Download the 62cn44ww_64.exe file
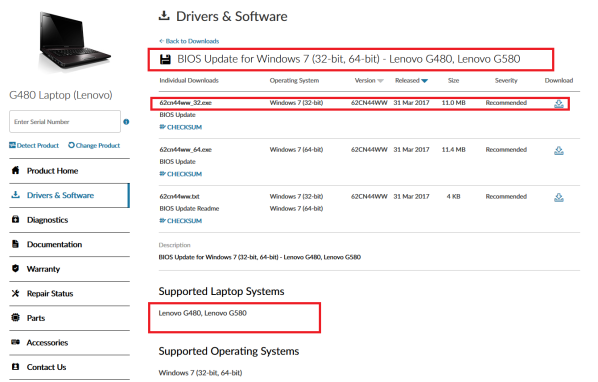The height and width of the screenshot is (382, 598). (x=559, y=150)
